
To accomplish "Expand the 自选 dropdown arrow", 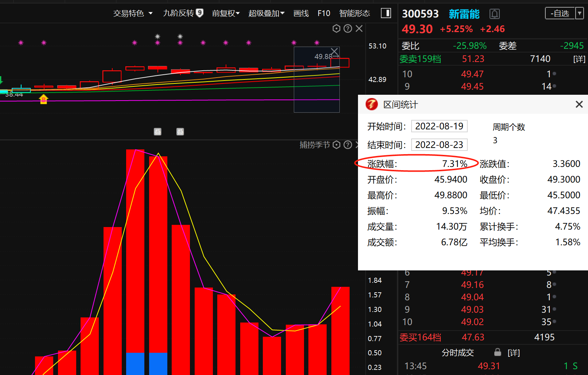I will click(x=579, y=13).
